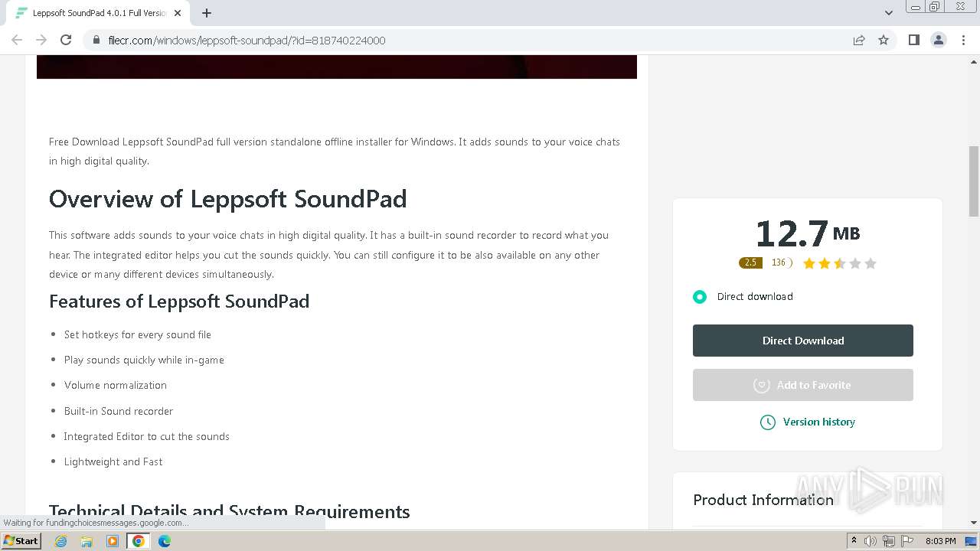Open File Explorer from the taskbar
The image size is (980, 551).
click(87, 541)
